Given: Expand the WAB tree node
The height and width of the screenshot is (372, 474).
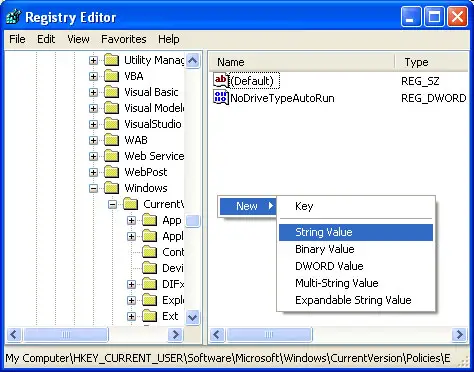Looking at the screenshot, I should (x=93, y=140).
